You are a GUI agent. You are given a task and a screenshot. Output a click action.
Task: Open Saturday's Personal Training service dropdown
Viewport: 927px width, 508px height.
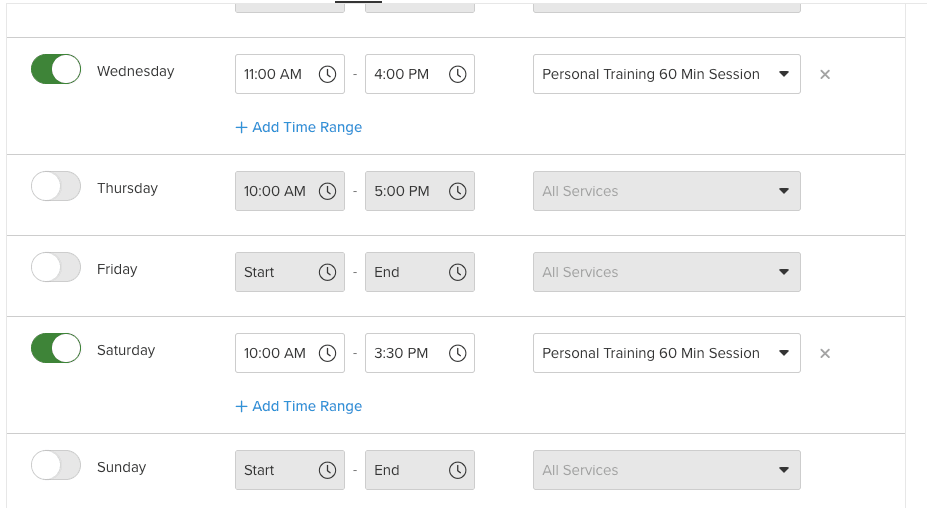[x=666, y=353]
